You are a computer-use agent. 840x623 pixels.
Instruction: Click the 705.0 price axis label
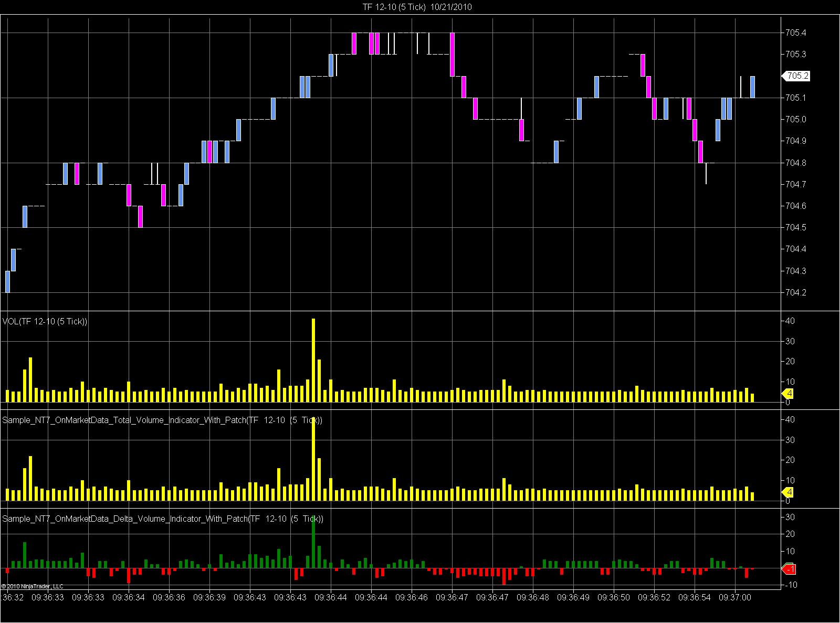pyautogui.click(x=796, y=119)
